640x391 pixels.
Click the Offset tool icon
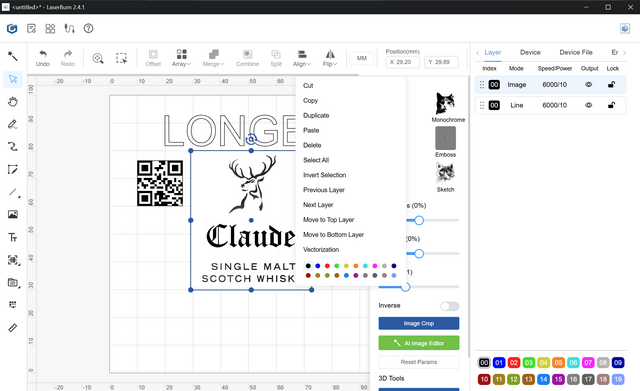click(153, 58)
